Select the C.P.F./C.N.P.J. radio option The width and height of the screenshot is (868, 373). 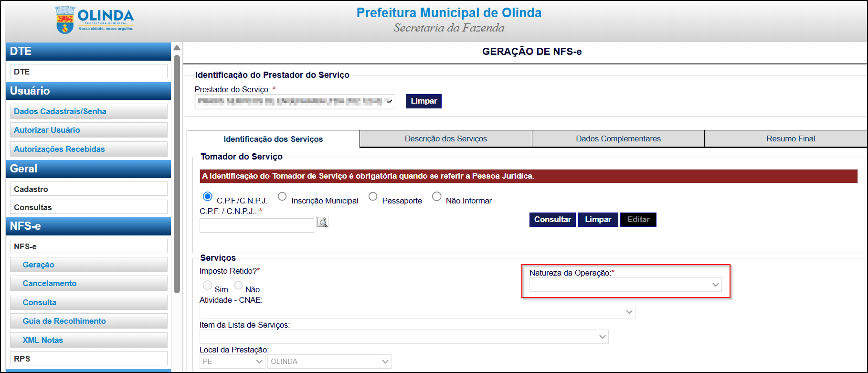click(208, 196)
